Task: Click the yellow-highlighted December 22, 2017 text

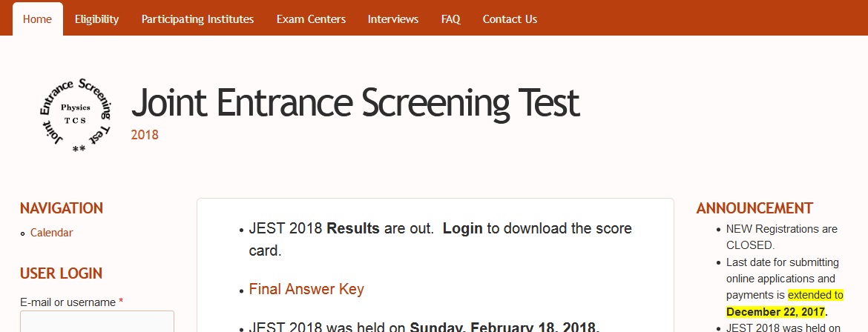Action: pyautogui.click(x=775, y=311)
